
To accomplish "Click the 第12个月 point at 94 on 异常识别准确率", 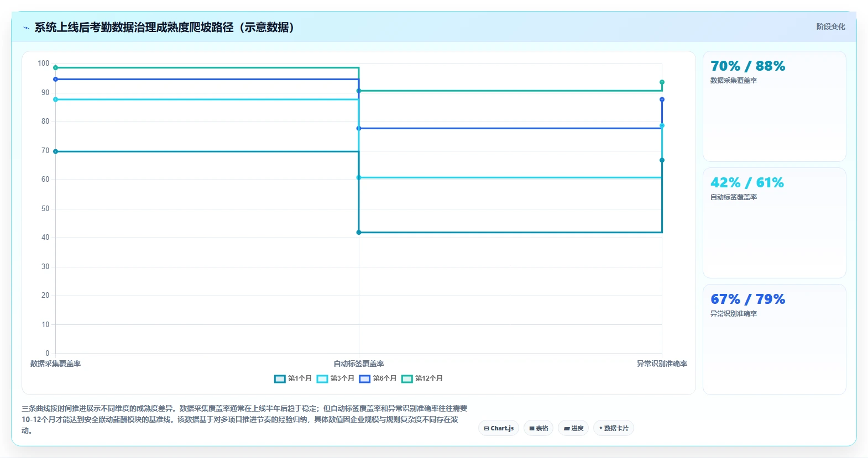I will pos(662,82).
